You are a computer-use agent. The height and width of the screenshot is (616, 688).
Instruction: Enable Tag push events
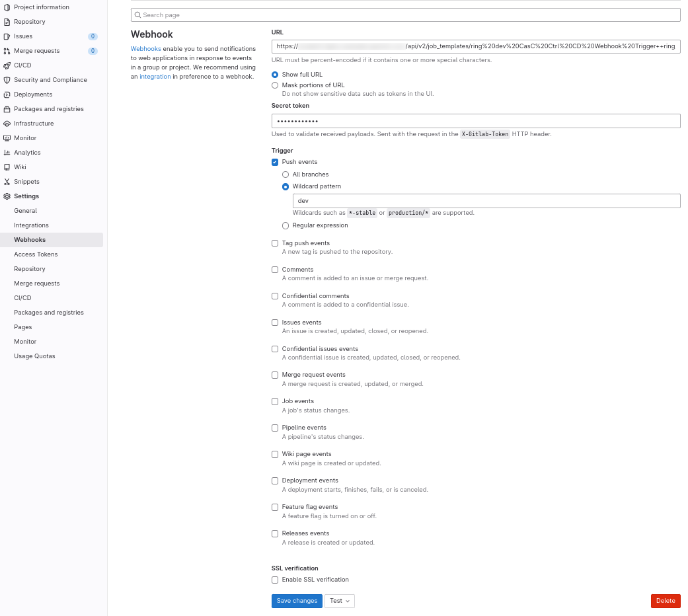[x=275, y=243]
